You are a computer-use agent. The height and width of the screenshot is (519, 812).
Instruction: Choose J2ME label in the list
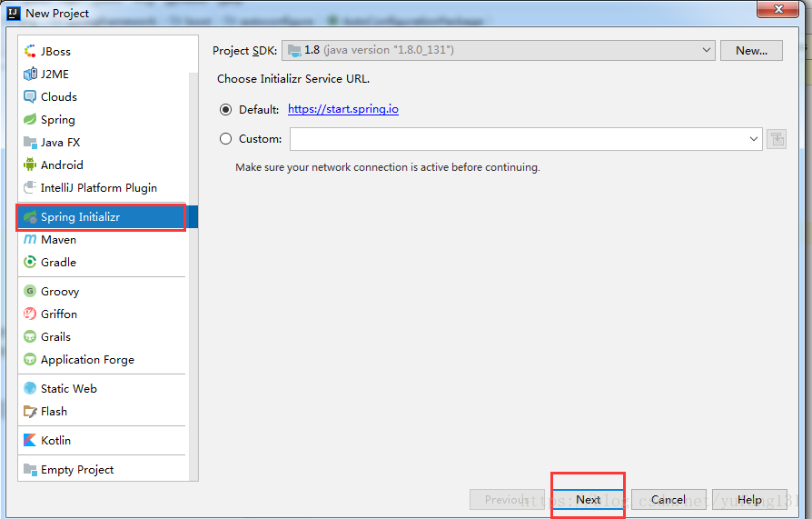54,75
